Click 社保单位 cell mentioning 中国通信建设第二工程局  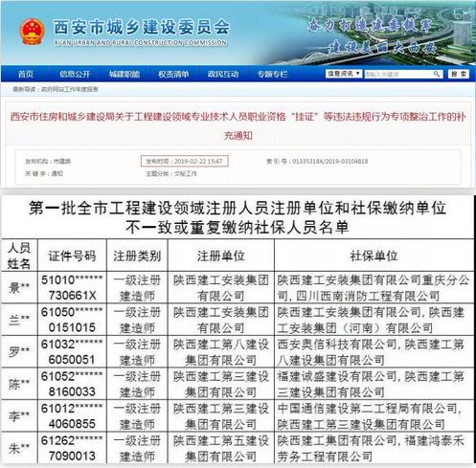[374, 416]
